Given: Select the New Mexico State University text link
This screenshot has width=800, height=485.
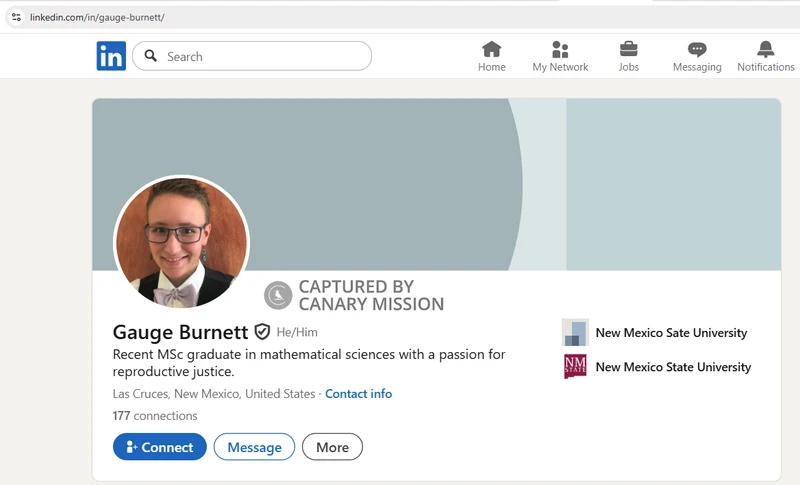Looking at the screenshot, I should [672, 367].
